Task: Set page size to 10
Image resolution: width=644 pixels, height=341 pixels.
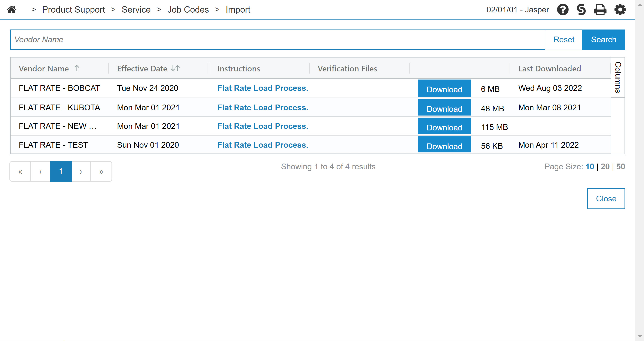Action: (589, 167)
